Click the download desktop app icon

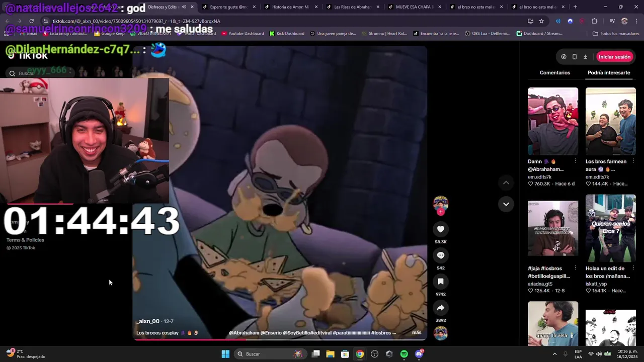click(x=585, y=57)
